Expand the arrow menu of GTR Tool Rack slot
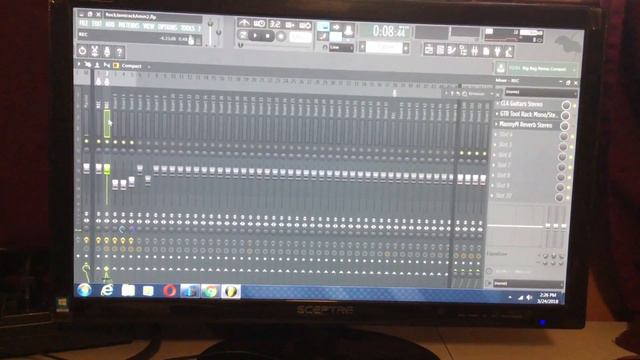 (x=497, y=114)
